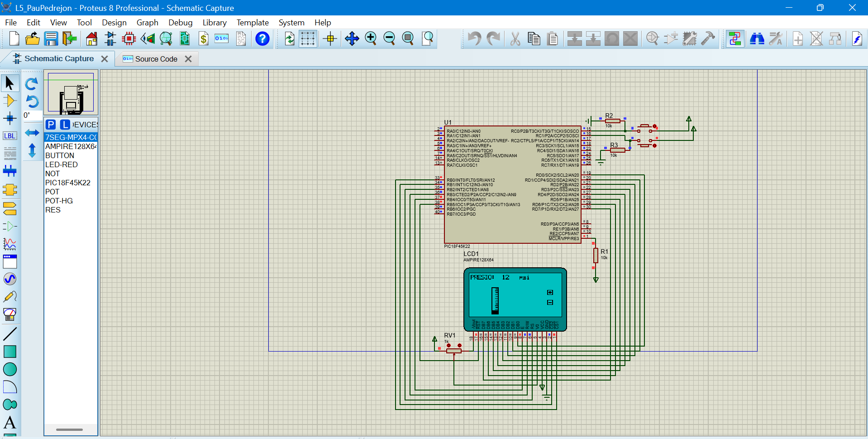Open the Debug menu
Image resolution: width=868 pixels, height=439 pixels.
pyautogui.click(x=181, y=23)
